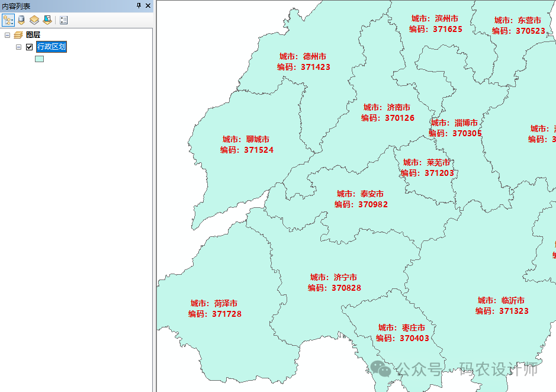Switch to List By Visibility view

[x=34, y=20]
